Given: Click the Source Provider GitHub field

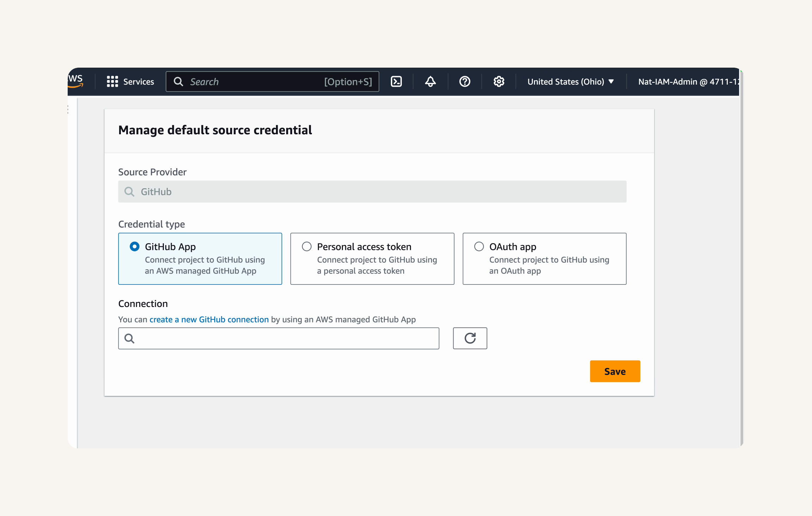Looking at the screenshot, I should 372,192.
